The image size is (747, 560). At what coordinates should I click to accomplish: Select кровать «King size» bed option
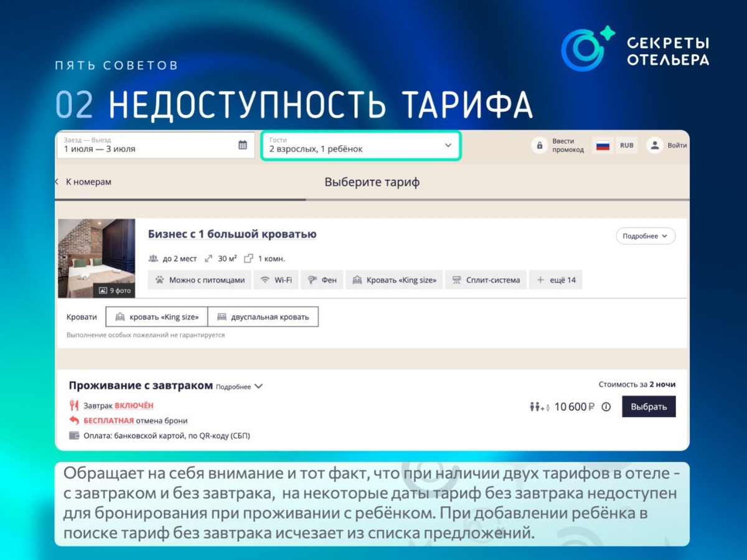[157, 316]
